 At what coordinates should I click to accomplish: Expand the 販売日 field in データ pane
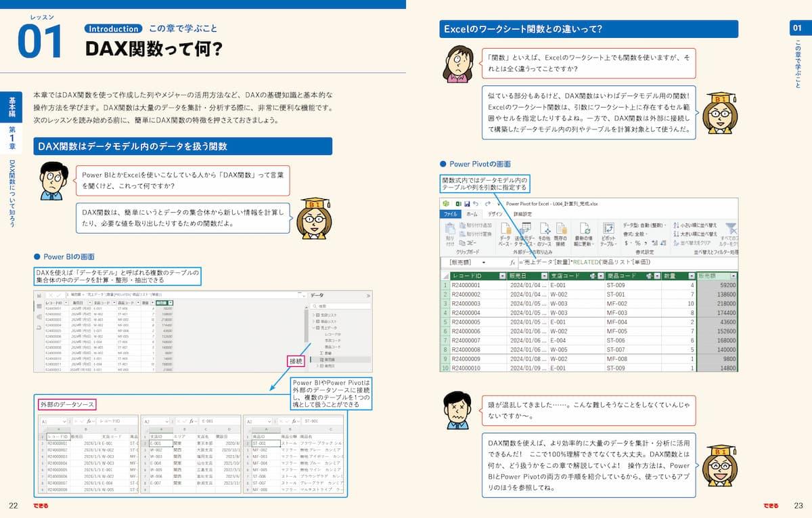click(x=318, y=366)
